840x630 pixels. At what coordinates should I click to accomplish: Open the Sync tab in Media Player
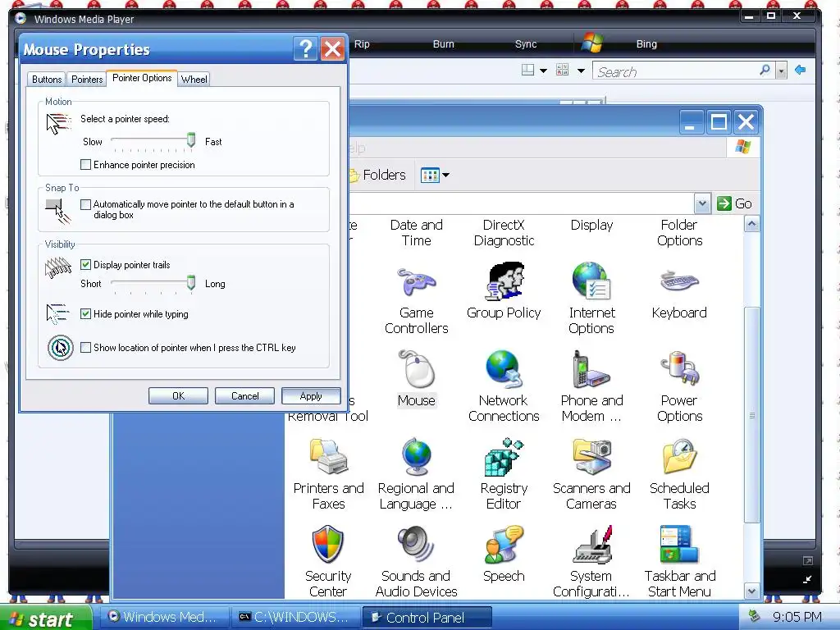[526, 44]
